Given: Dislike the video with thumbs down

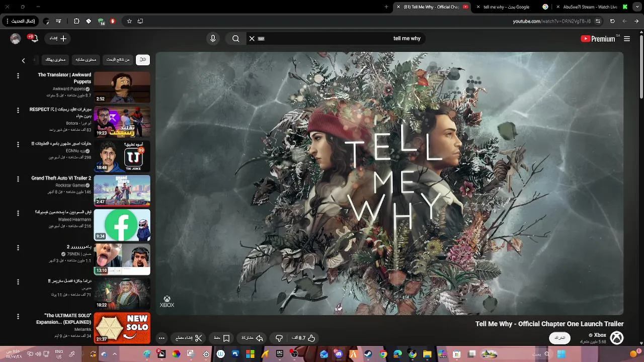Looking at the screenshot, I should pos(279,338).
